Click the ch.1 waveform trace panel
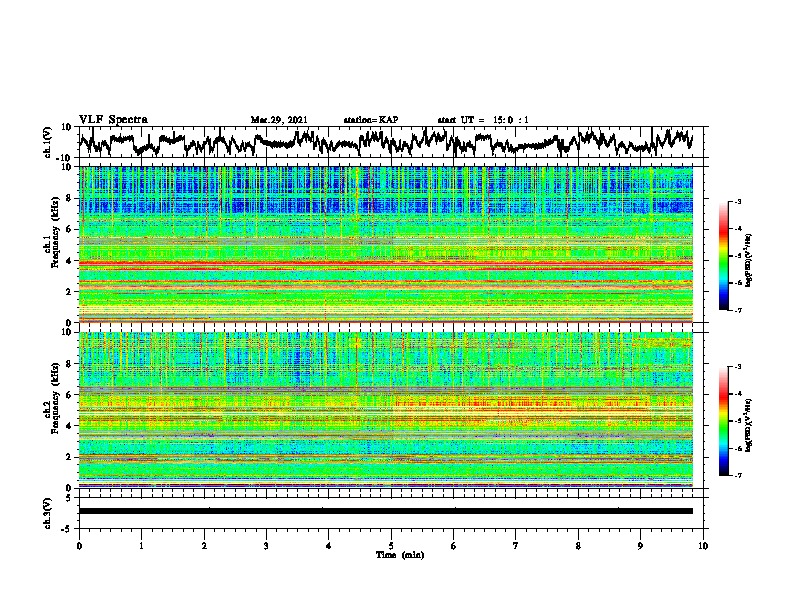This screenshot has width=792, height=612. [x=393, y=142]
